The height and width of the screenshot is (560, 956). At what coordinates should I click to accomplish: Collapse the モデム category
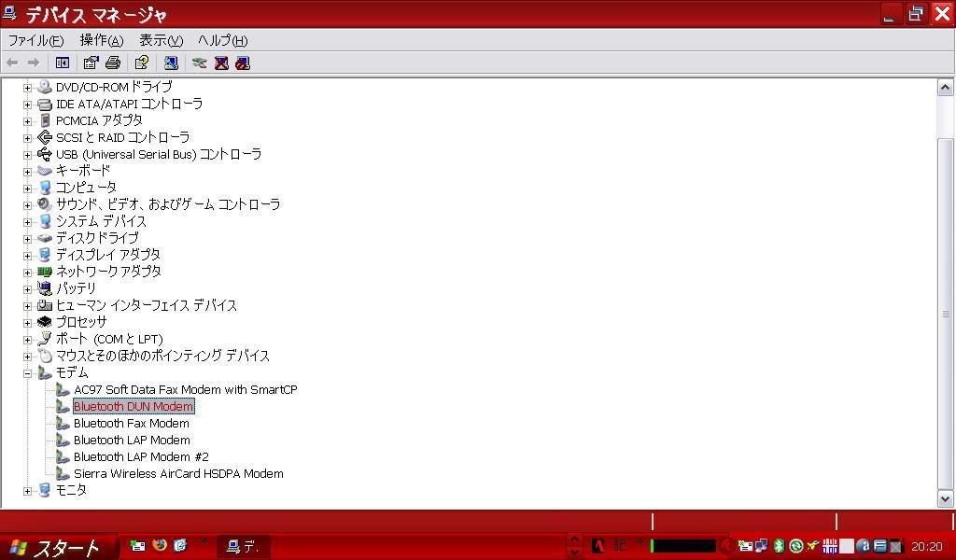(28, 373)
